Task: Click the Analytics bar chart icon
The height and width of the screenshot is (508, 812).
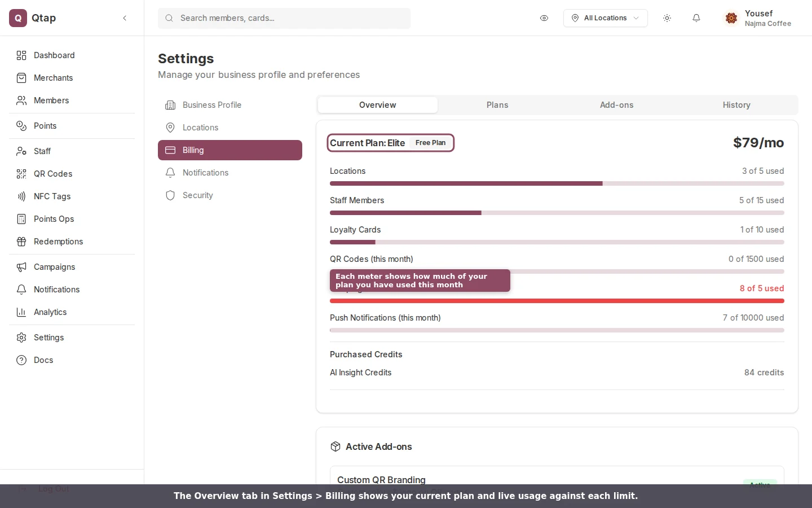Action: coord(21,312)
